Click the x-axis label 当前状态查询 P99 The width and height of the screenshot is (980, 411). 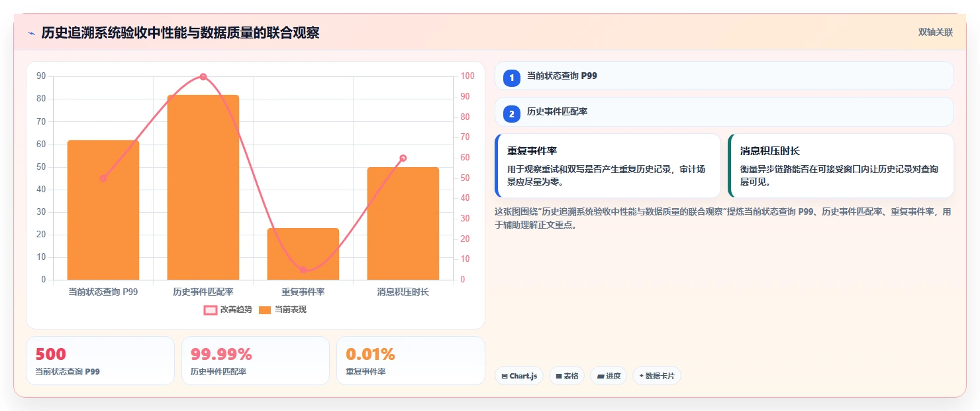point(103,292)
